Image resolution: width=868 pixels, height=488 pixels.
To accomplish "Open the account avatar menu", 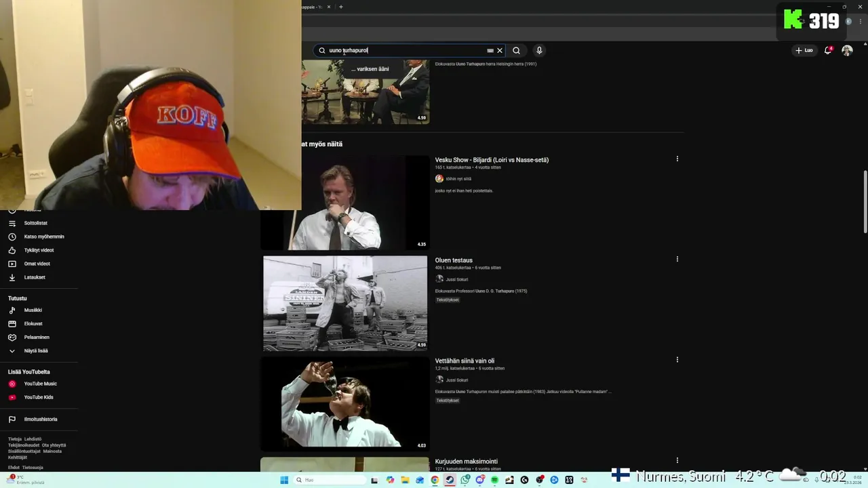I will [847, 50].
